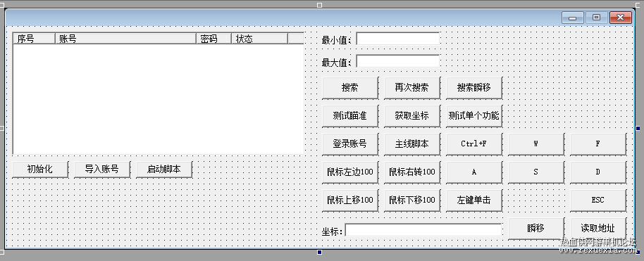The image size is (644, 261).
Task: Click the A key button
Action: [x=474, y=172]
